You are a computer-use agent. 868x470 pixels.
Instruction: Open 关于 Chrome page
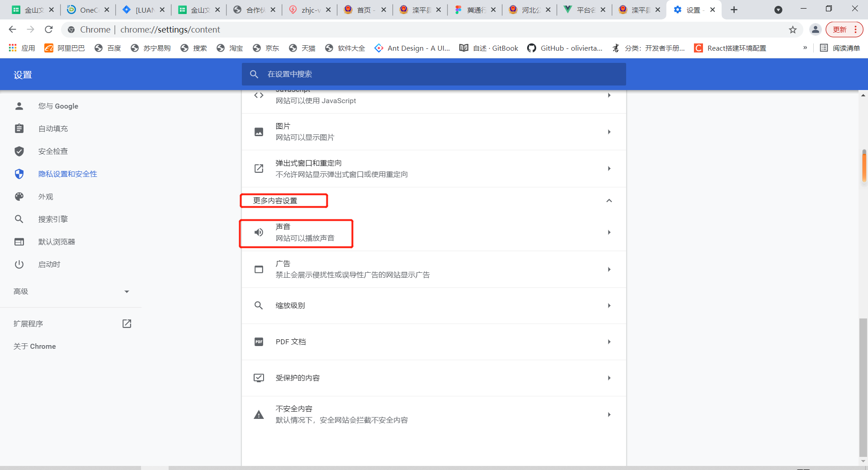[35, 346]
